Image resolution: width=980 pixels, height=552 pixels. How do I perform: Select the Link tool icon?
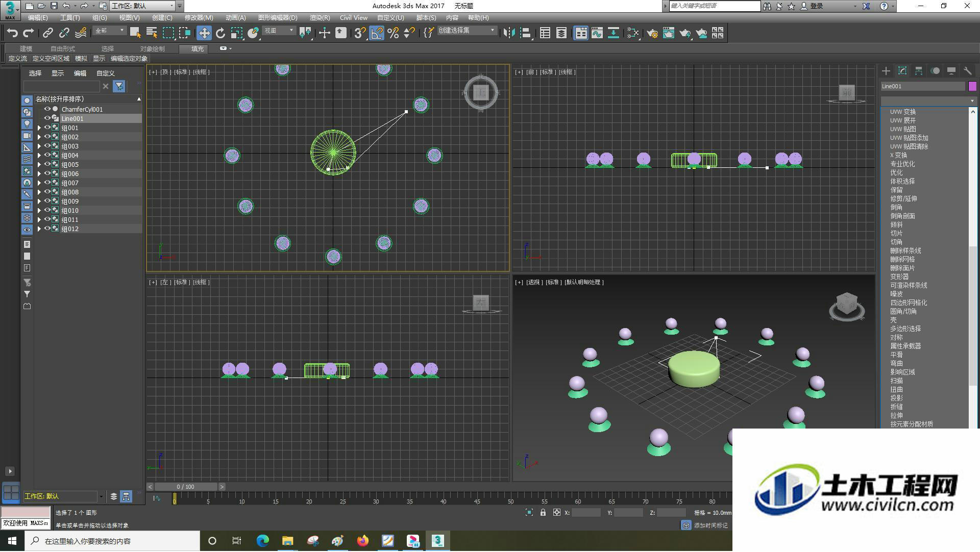(47, 33)
